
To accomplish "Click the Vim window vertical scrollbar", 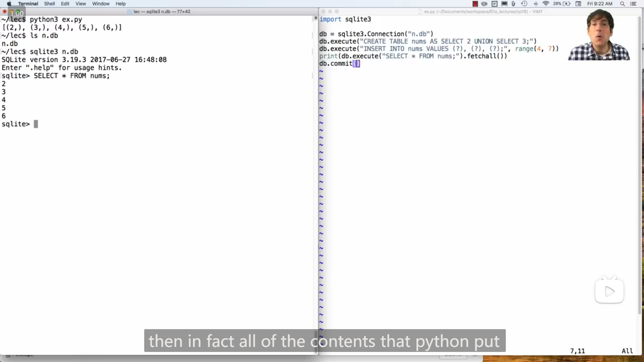I will (x=639, y=168).
